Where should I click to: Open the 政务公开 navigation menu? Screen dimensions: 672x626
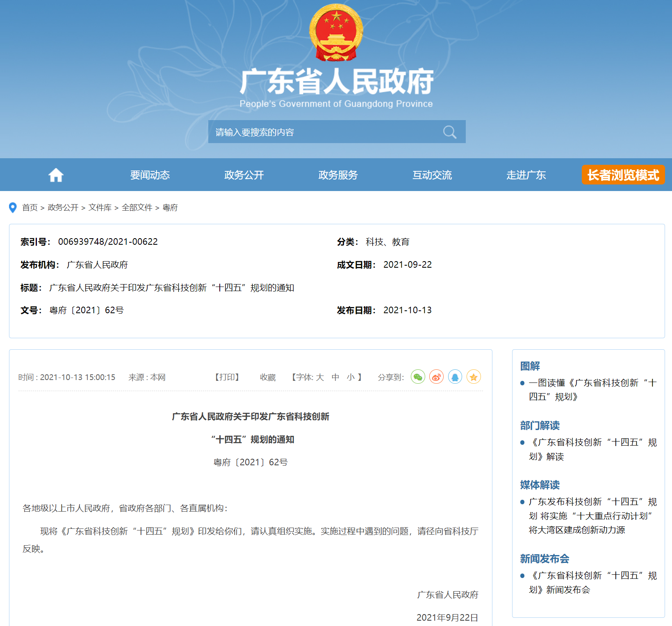(x=244, y=175)
